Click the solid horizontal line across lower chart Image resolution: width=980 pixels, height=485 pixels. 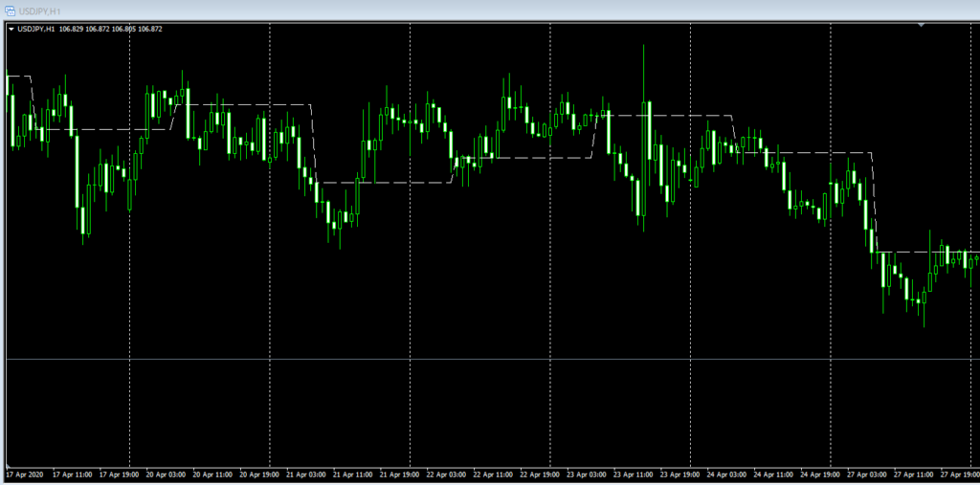(x=479, y=360)
